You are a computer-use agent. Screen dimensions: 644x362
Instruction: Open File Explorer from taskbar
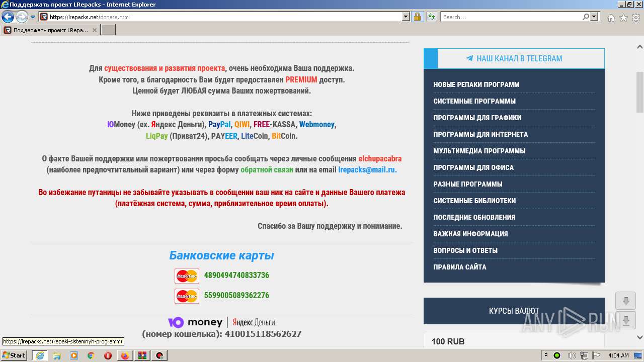pyautogui.click(x=57, y=355)
